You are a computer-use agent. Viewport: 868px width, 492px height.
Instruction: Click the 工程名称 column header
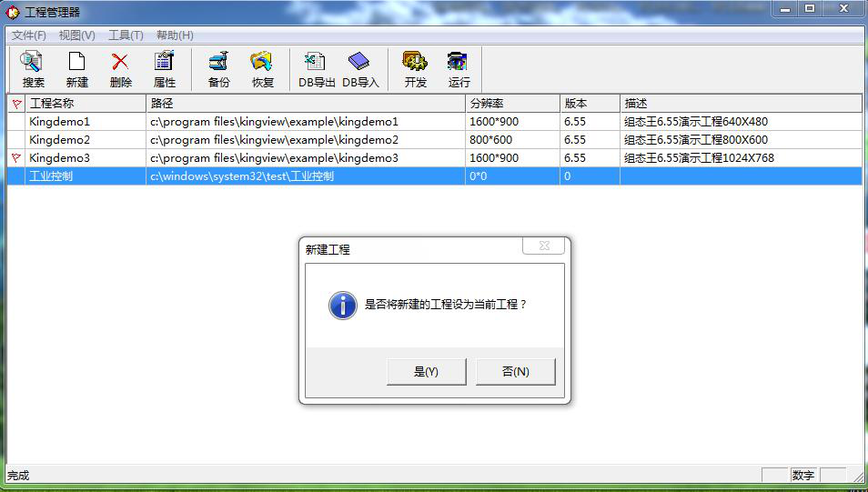click(82, 104)
